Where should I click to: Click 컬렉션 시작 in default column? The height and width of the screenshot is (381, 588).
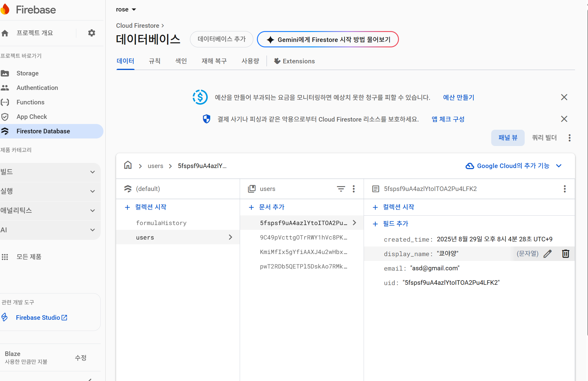(x=146, y=207)
